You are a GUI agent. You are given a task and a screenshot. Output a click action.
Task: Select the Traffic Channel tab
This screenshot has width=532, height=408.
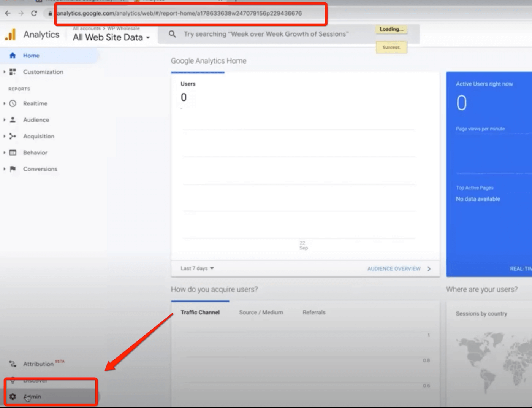pos(200,312)
